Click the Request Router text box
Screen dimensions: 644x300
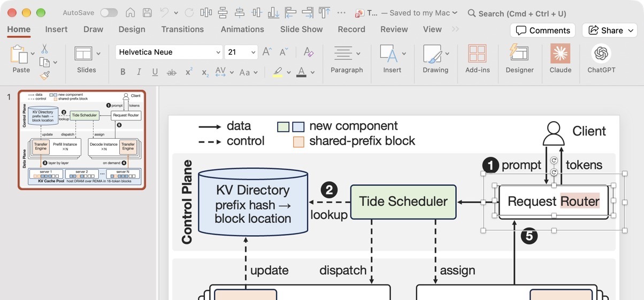(554, 201)
